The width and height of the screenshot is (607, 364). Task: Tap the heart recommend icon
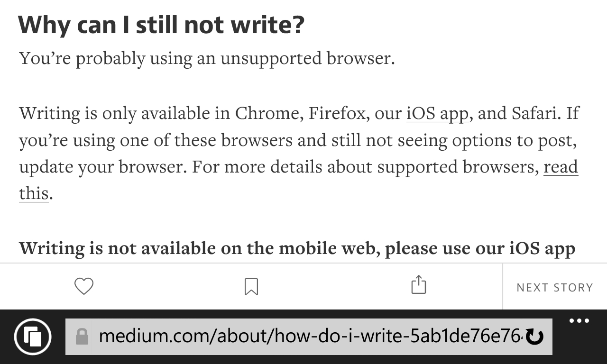click(x=84, y=286)
